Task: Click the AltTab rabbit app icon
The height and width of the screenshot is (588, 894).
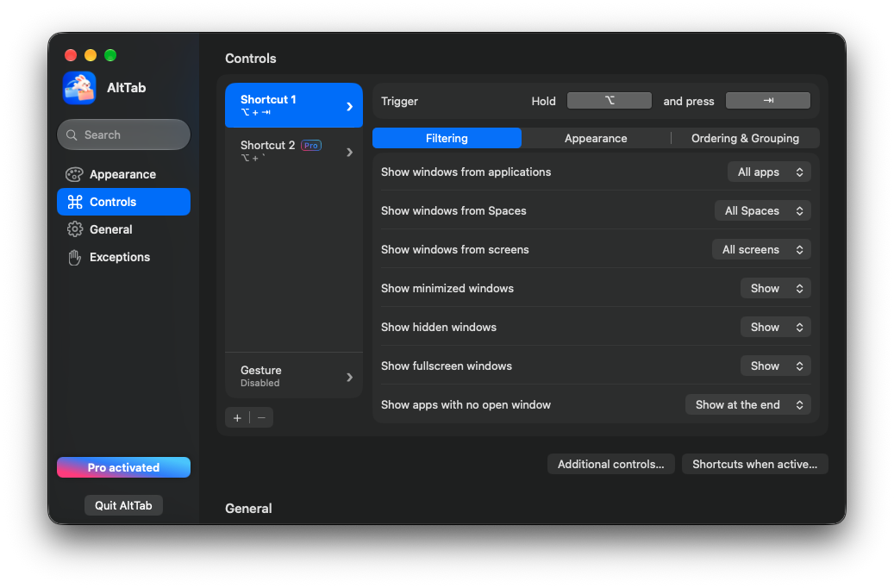Action: pos(79,88)
